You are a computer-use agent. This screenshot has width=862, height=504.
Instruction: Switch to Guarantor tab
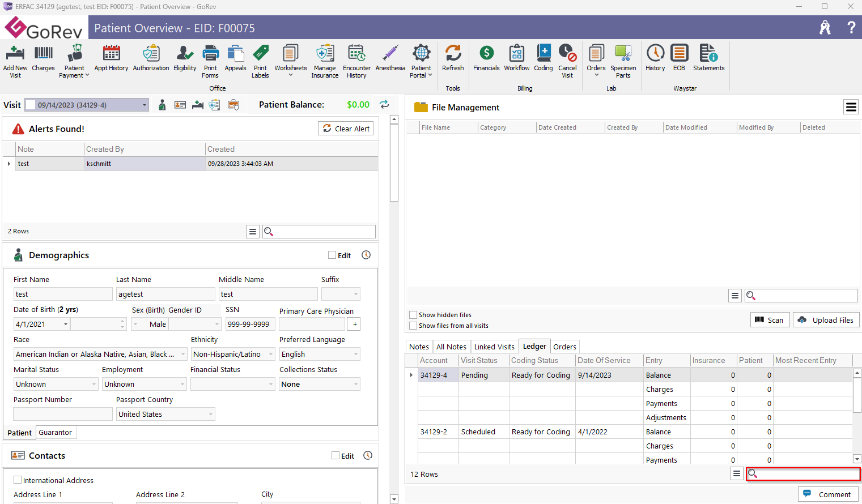pyautogui.click(x=56, y=432)
